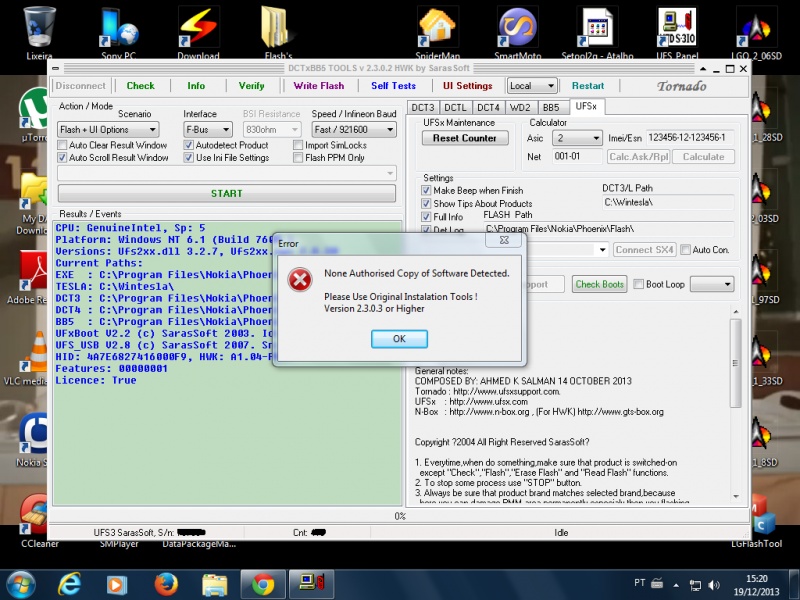Switch to the BB5 tab
Image resolution: width=800 pixels, height=600 pixels.
point(551,108)
